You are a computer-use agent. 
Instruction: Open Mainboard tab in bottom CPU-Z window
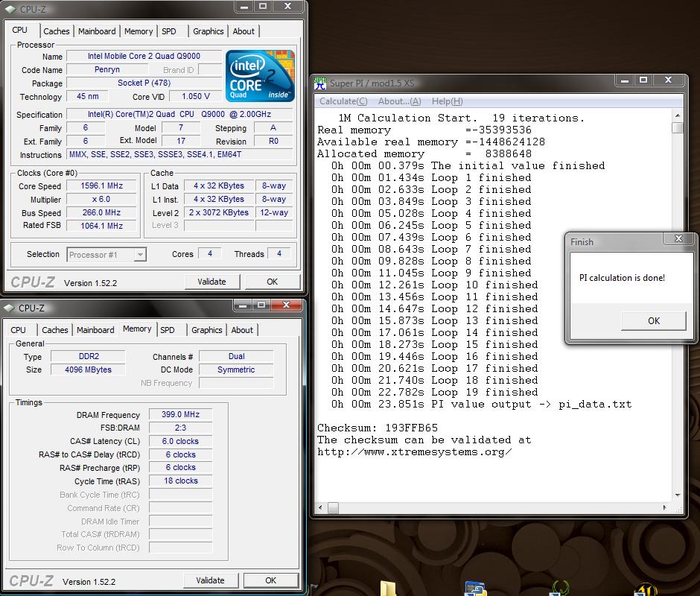(95, 330)
